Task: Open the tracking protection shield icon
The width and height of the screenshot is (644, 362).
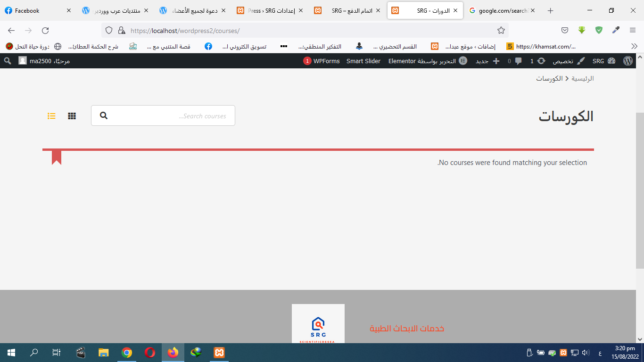Action: (109, 30)
